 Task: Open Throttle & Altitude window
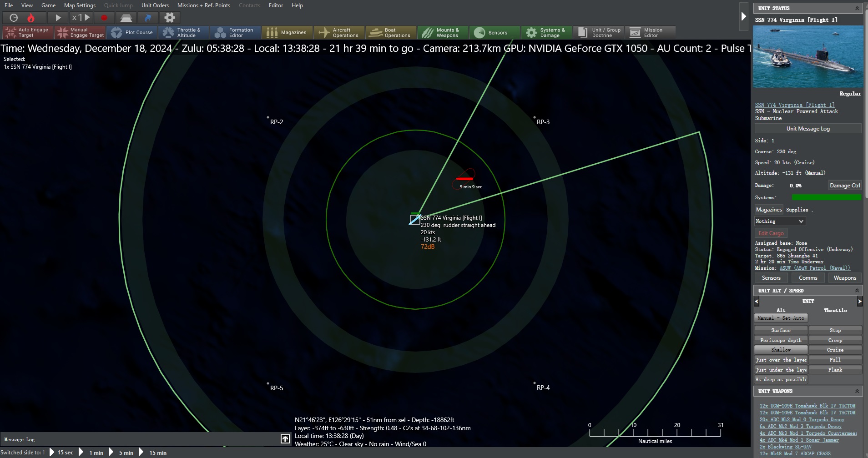[x=184, y=32]
